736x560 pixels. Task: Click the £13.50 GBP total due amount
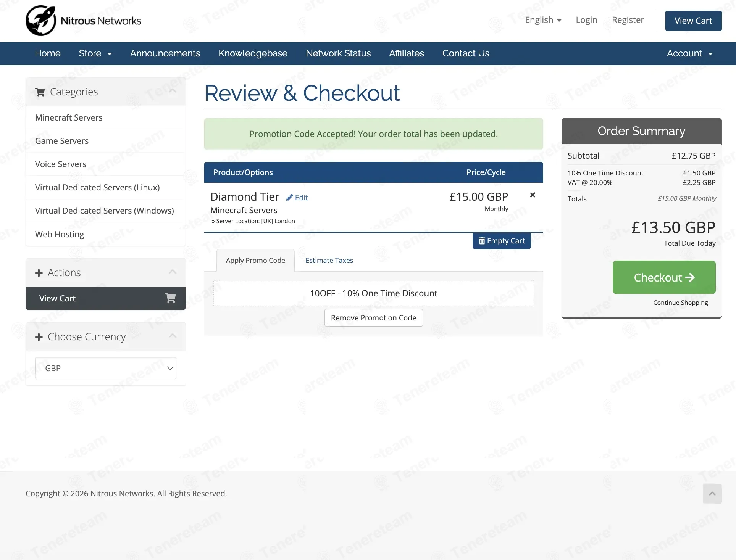[x=673, y=228]
